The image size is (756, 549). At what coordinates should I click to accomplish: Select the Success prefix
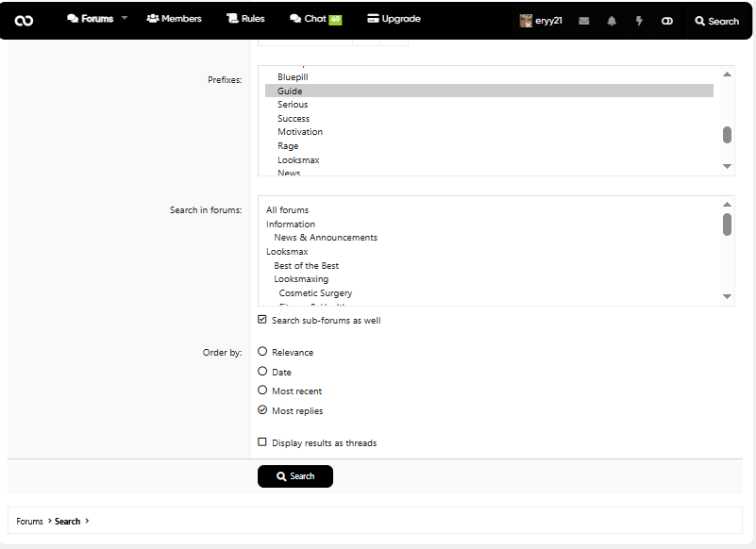[489, 118]
